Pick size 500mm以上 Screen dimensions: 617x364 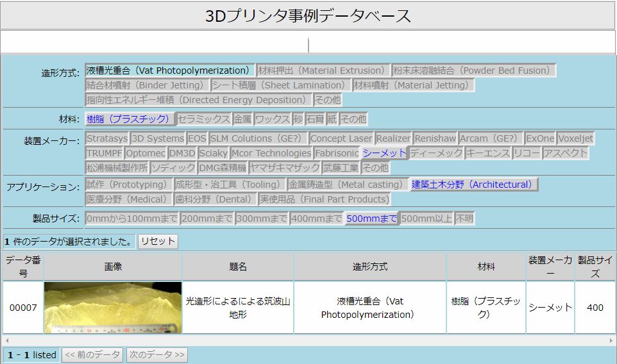click(x=427, y=218)
